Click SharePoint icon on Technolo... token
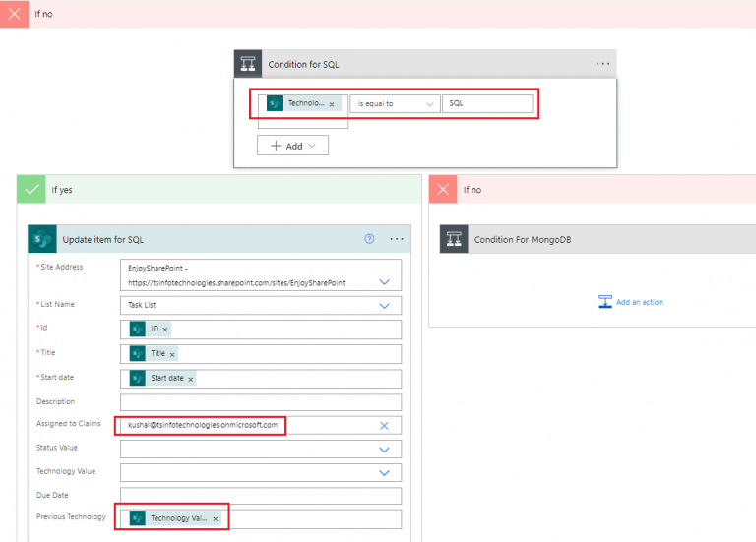This screenshot has width=756, height=542. coord(275,103)
